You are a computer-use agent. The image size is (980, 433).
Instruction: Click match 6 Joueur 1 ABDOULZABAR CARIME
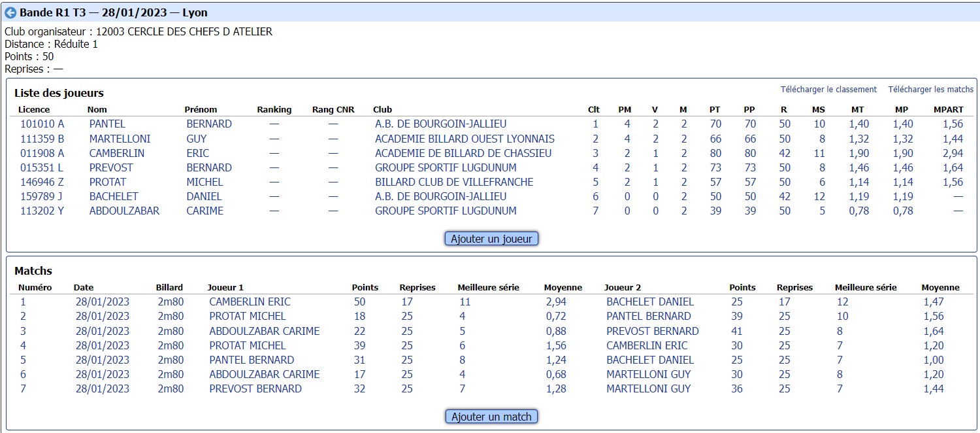[265, 374]
